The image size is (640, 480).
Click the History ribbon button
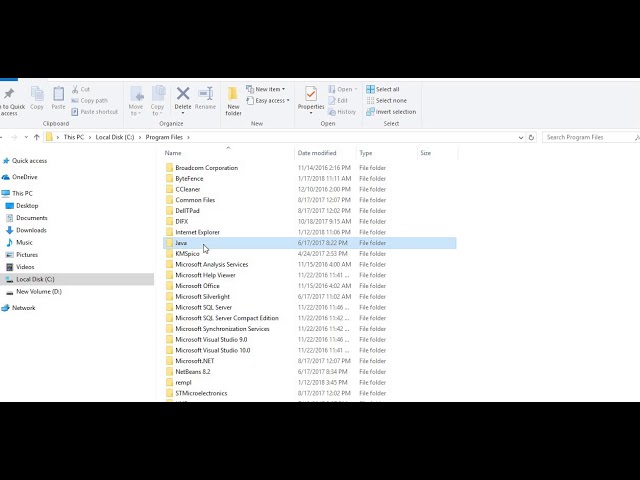[x=342, y=111]
